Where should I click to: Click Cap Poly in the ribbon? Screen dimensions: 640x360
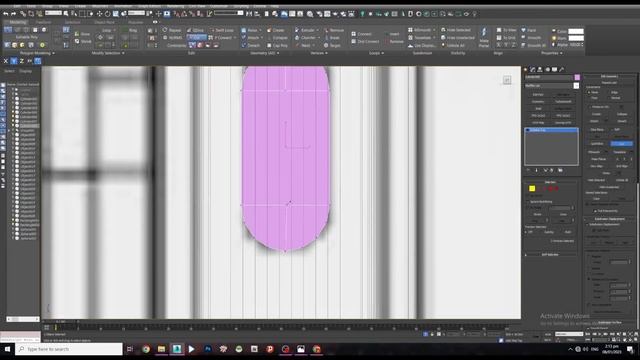(x=277, y=45)
